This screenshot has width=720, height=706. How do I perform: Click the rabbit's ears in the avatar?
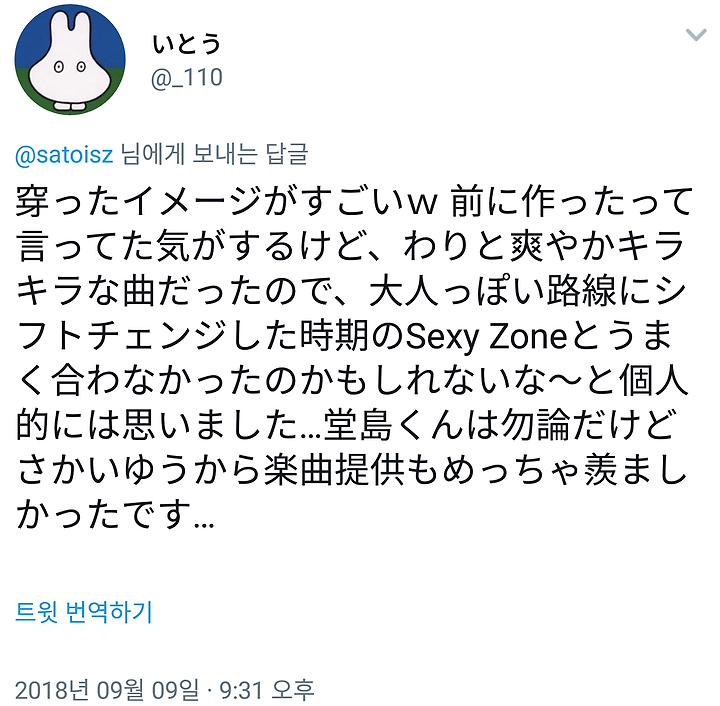tap(70, 25)
